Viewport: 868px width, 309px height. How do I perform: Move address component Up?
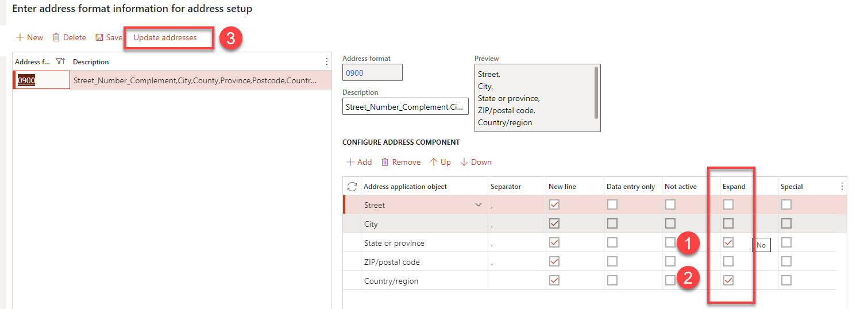tap(440, 162)
